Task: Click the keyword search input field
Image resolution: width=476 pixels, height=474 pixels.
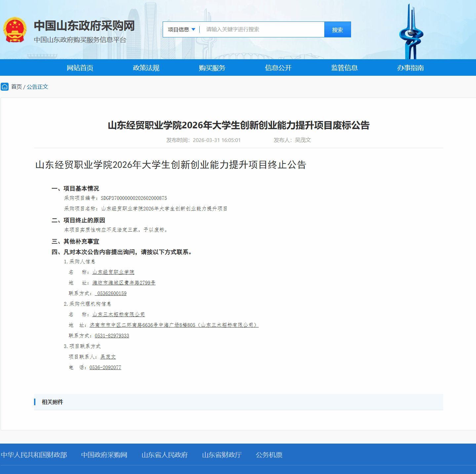Action: 263,29
